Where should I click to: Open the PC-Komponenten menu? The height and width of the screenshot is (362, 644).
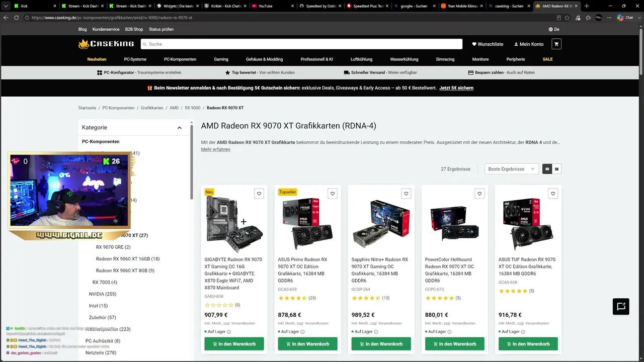pyautogui.click(x=180, y=59)
